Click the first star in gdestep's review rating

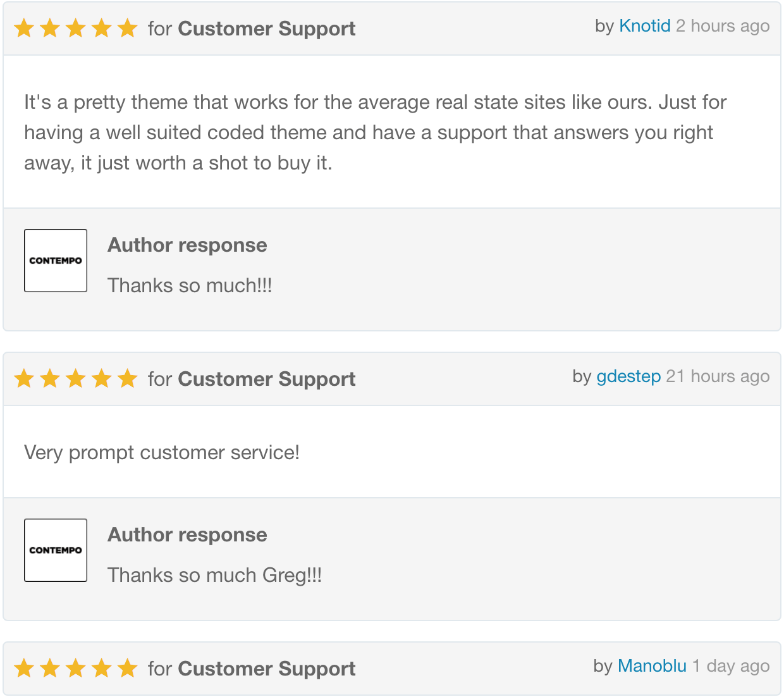(x=24, y=379)
